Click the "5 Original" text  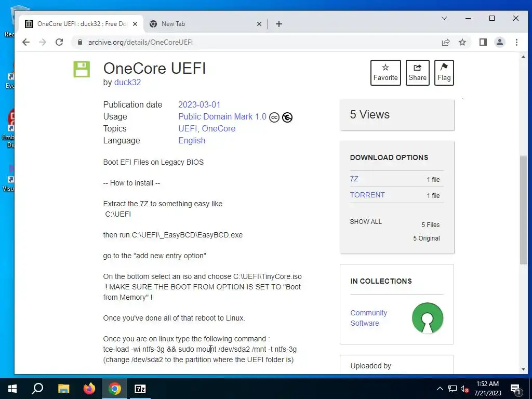427,238
